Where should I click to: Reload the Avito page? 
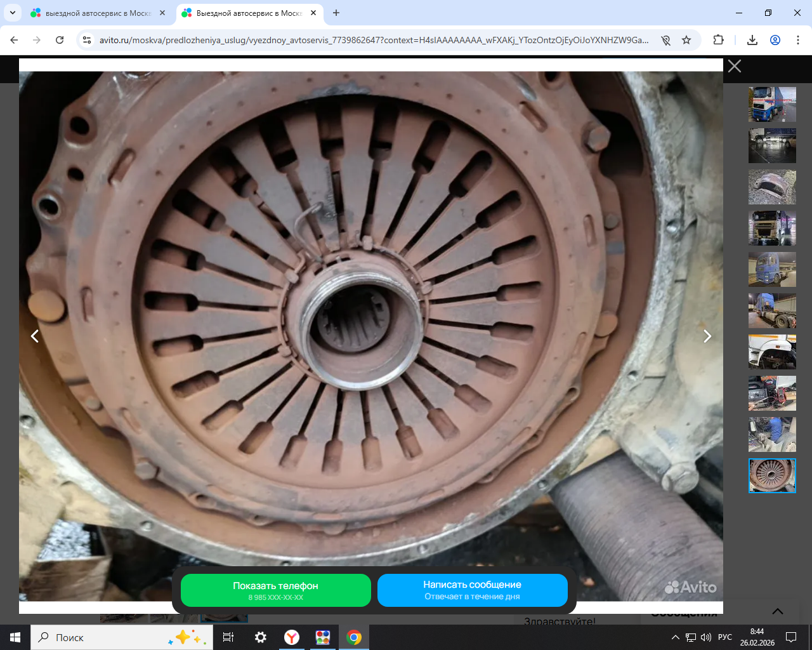60,40
